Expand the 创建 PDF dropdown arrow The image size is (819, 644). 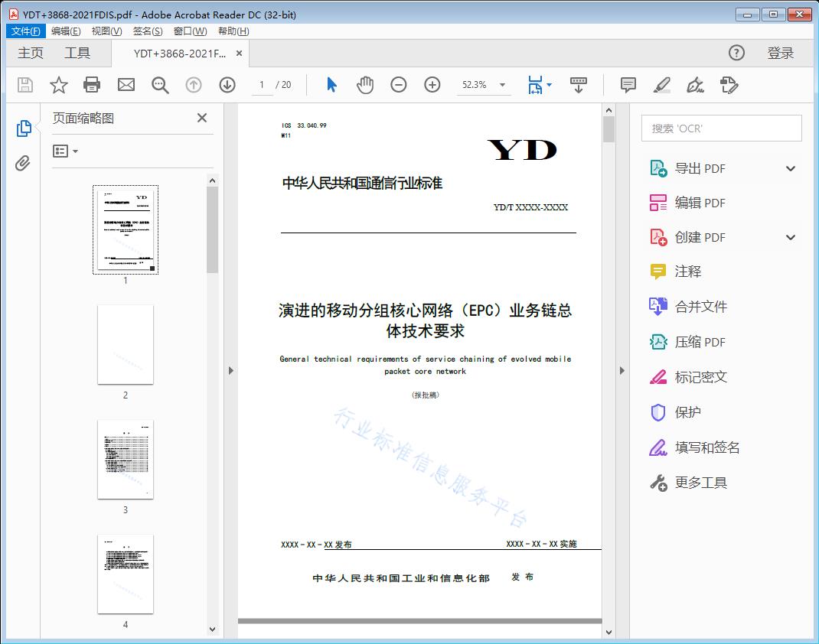(790, 237)
